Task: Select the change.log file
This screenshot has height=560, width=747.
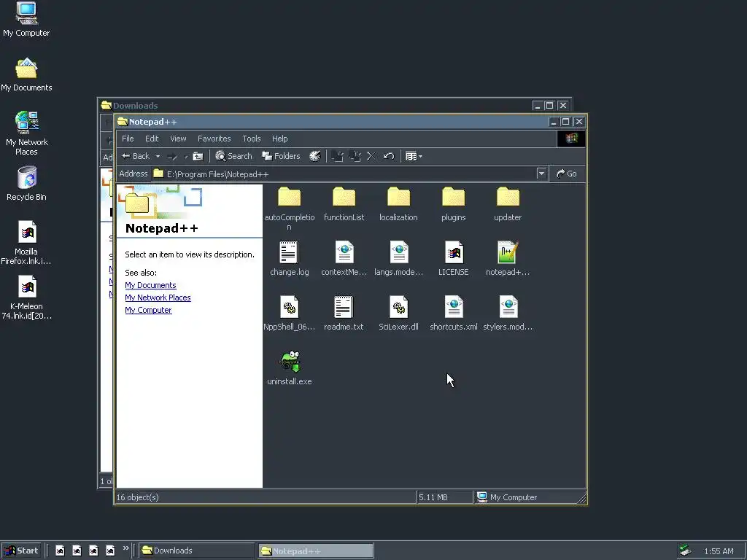Action: 289,259
